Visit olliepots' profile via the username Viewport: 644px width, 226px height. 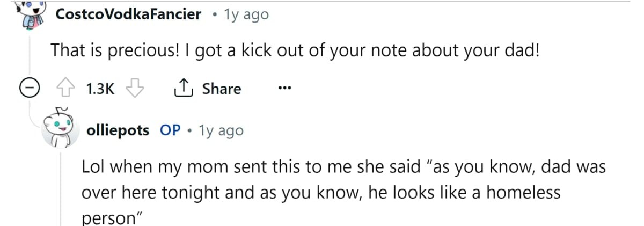point(118,130)
